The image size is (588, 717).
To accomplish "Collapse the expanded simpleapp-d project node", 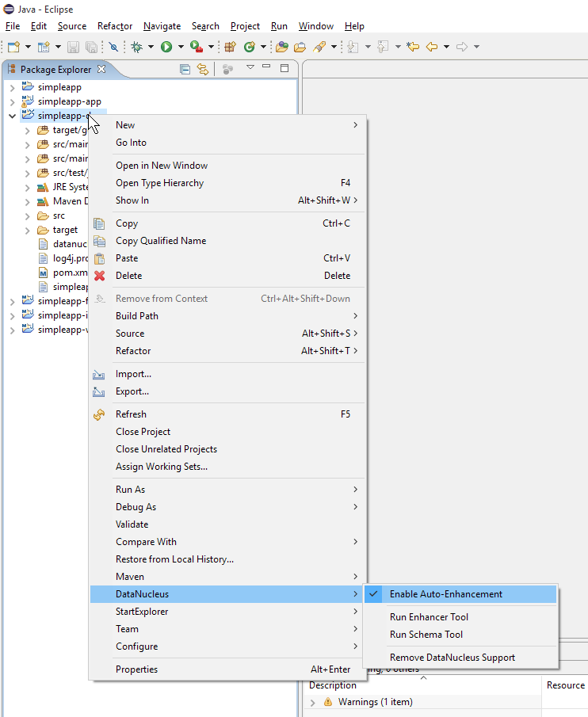I will click(x=13, y=116).
